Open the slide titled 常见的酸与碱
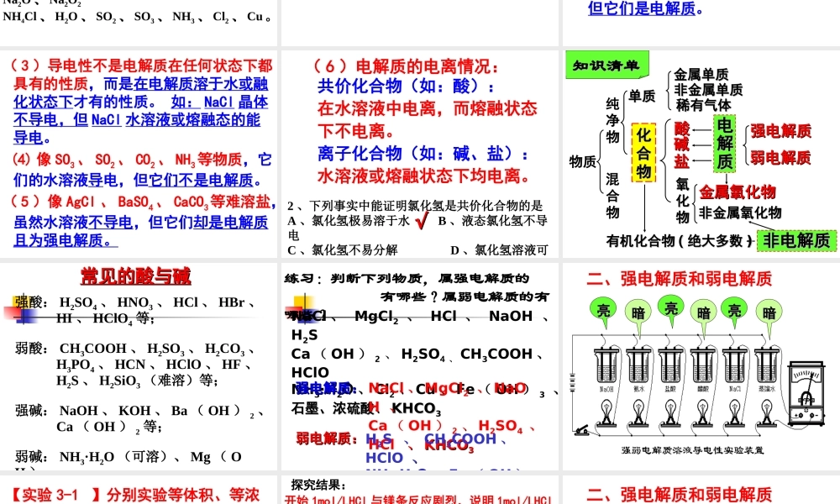The height and width of the screenshot is (504, 840). (x=139, y=367)
